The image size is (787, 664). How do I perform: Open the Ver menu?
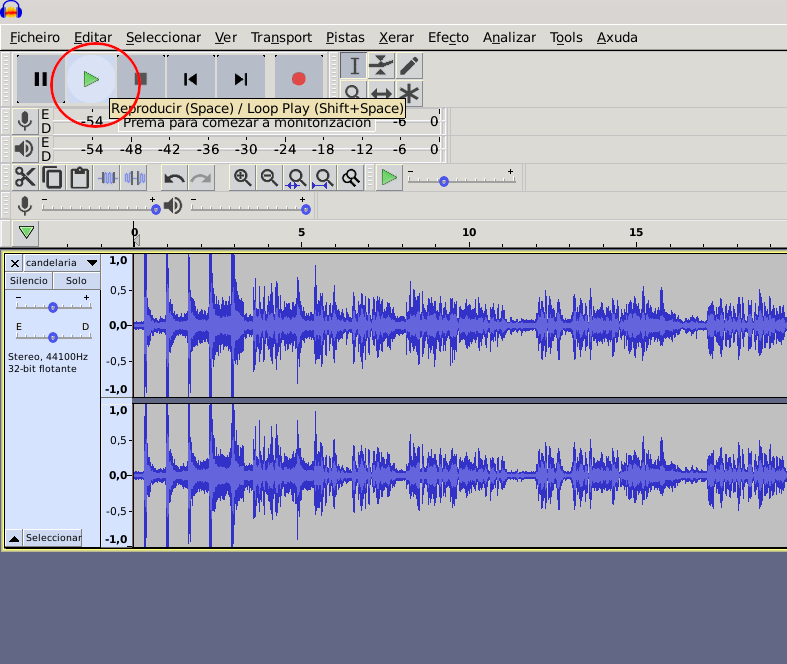[x=225, y=38]
